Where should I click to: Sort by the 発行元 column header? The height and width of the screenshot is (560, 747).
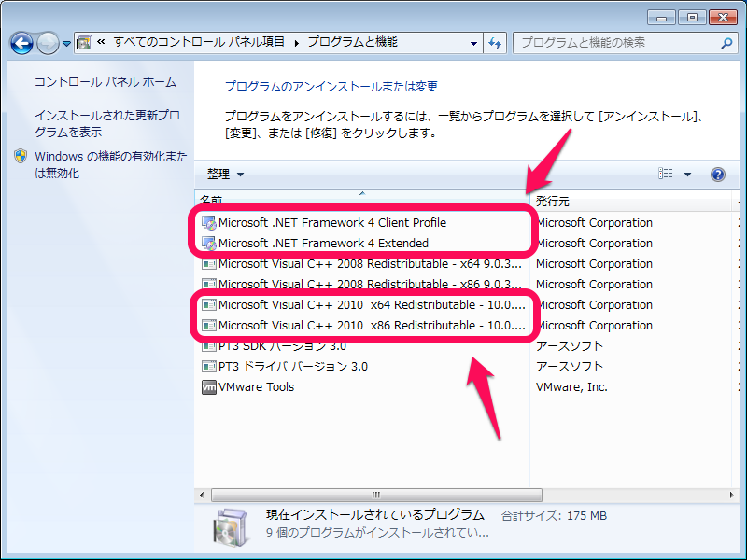pyautogui.click(x=631, y=201)
